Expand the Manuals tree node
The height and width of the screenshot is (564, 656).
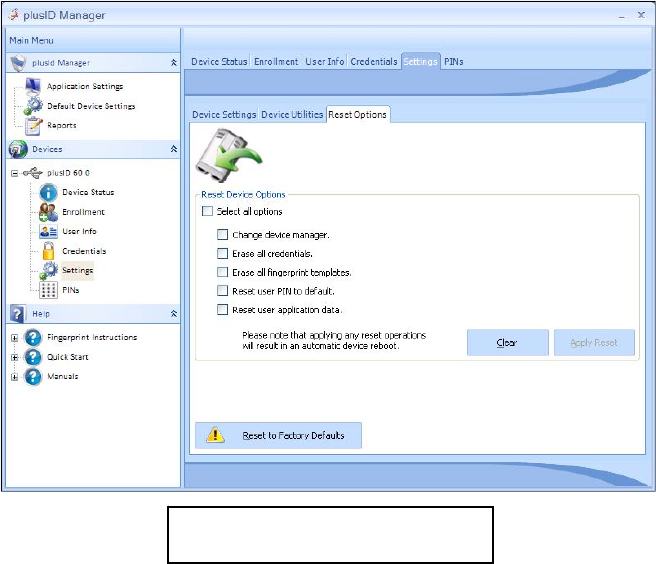tap(15, 377)
